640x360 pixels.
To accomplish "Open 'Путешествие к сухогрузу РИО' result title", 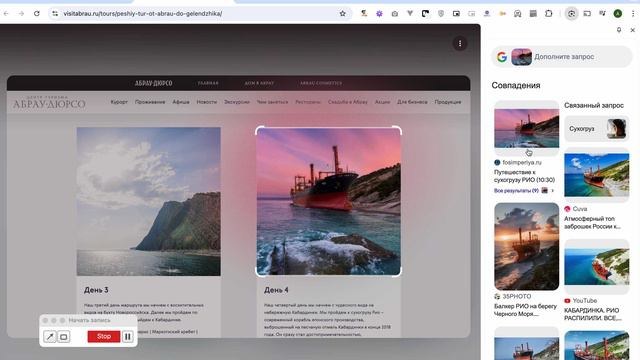I will [524, 176].
